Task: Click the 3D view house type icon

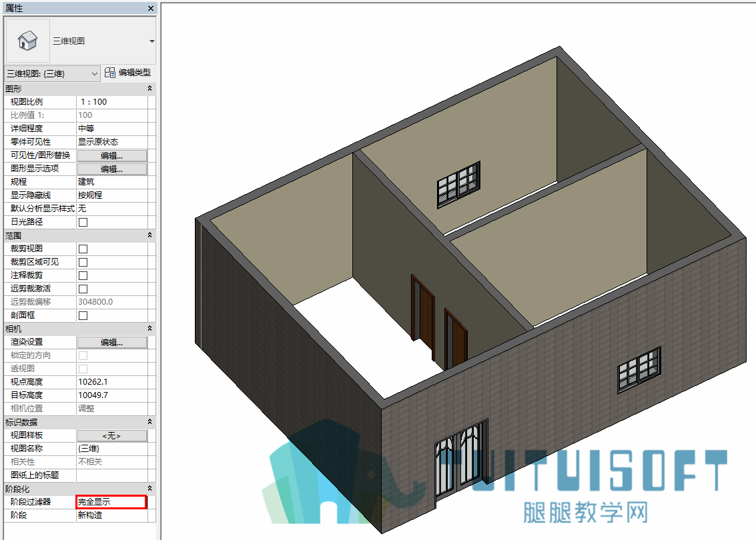Action: pos(27,41)
